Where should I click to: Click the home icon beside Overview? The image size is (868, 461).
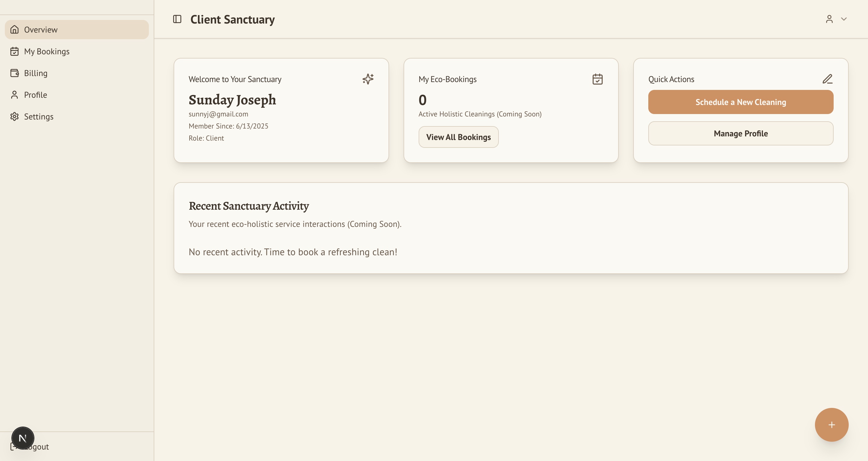(x=14, y=29)
